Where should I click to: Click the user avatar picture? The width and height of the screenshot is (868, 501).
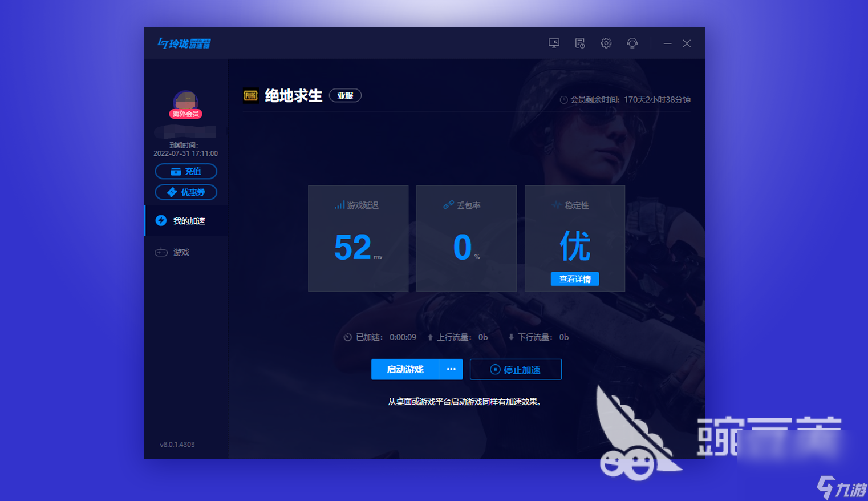pyautogui.click(x=186, y=100)
